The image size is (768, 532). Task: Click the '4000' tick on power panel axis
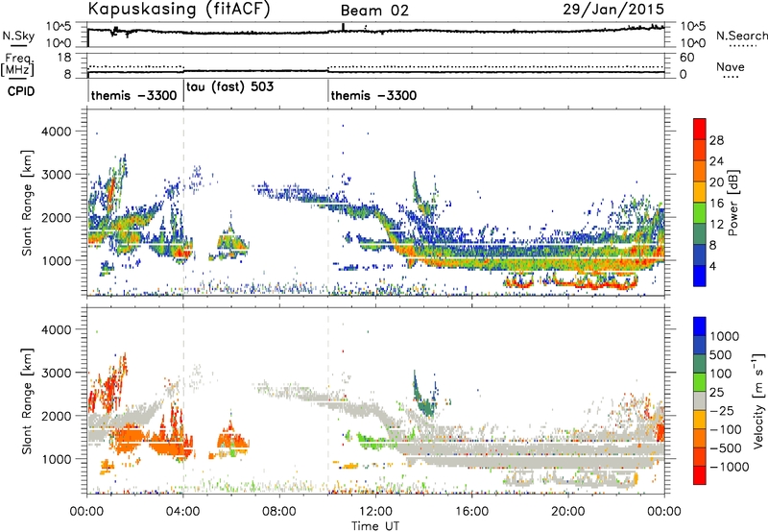click(x=56, y=132)
